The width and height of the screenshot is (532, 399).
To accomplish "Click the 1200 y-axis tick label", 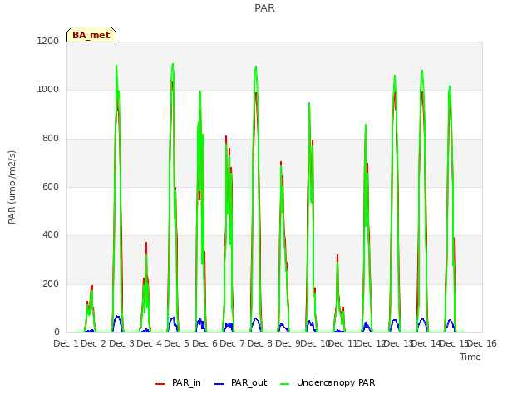I will click(x=48, y=41).
